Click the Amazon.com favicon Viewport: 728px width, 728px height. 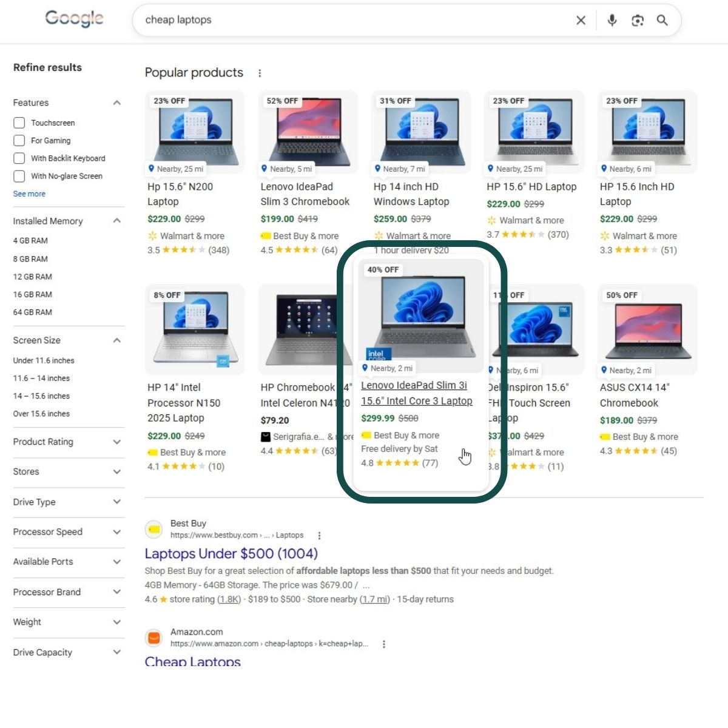[x=154, y=638]
